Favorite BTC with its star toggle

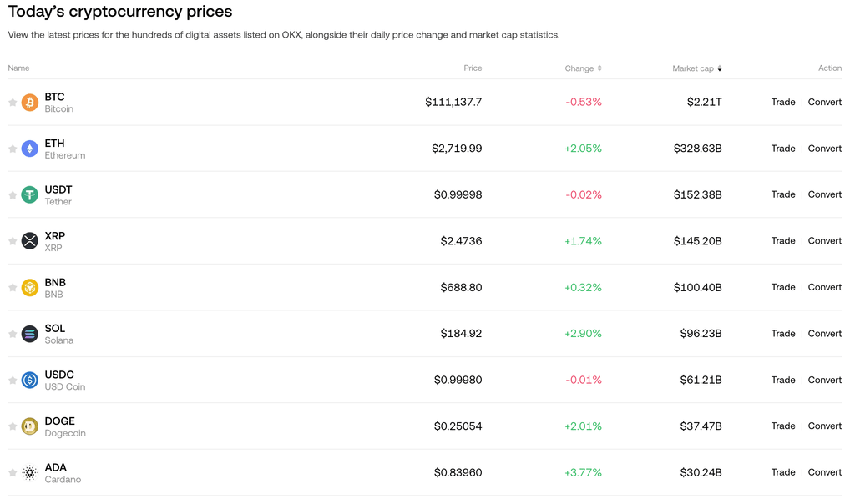coord(13,103)
